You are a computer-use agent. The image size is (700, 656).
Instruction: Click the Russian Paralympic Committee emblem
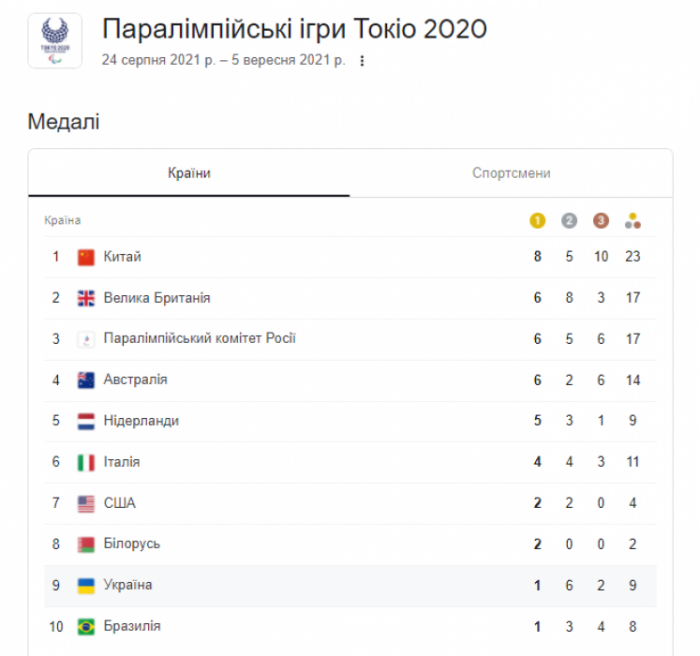[x=86, y=339]
